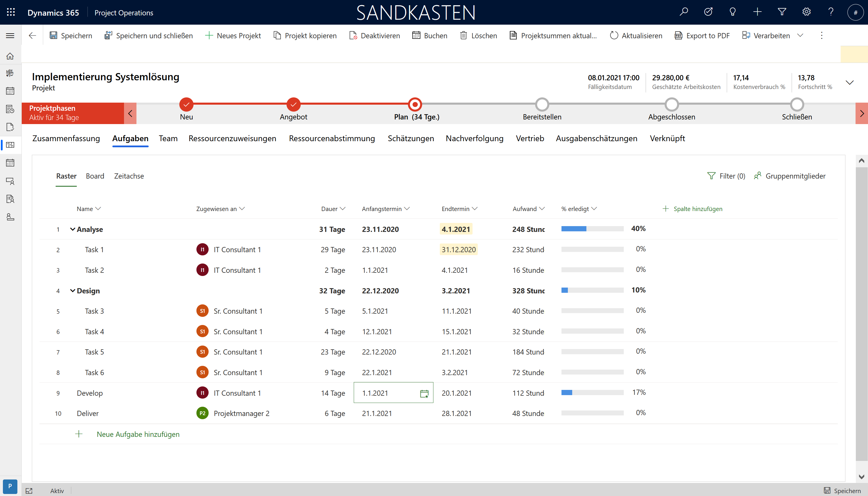
Task: Click Projekt kopieren
Action: coord(305,35)
